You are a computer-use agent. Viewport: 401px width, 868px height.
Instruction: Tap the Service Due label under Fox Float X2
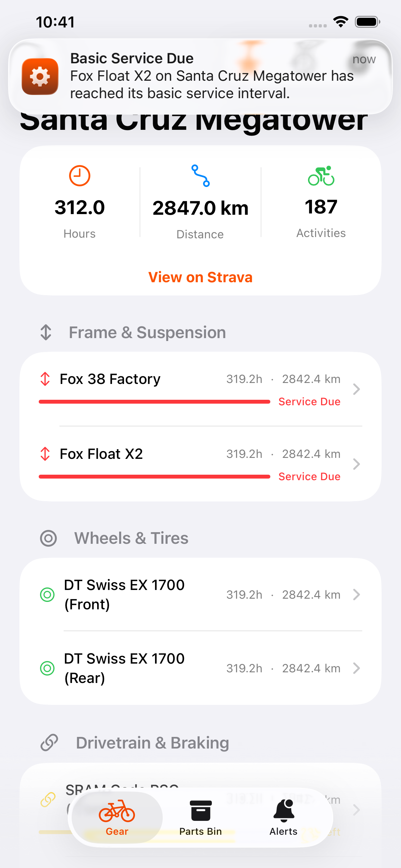(x=309, y=476)
